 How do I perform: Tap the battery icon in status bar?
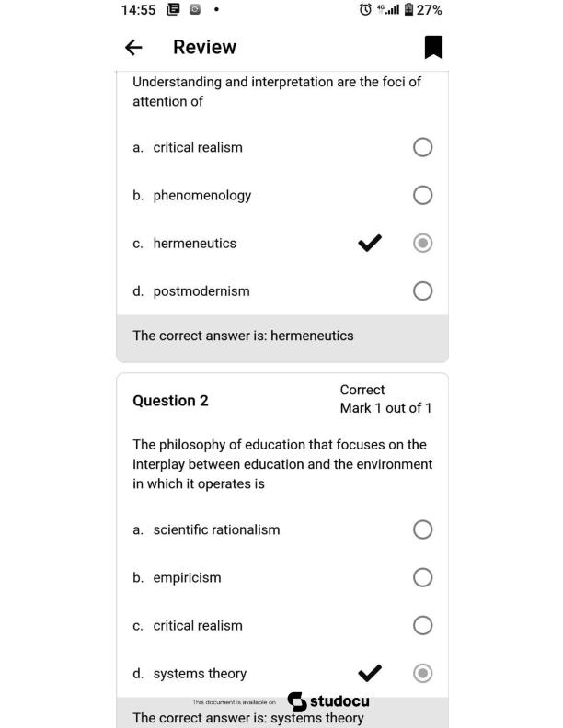(408, 9)
